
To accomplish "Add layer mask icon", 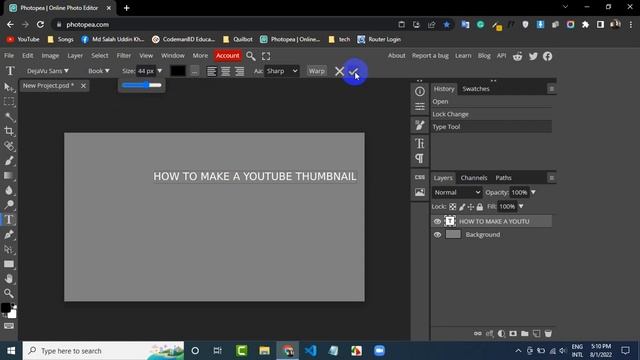I will point(513,333).
